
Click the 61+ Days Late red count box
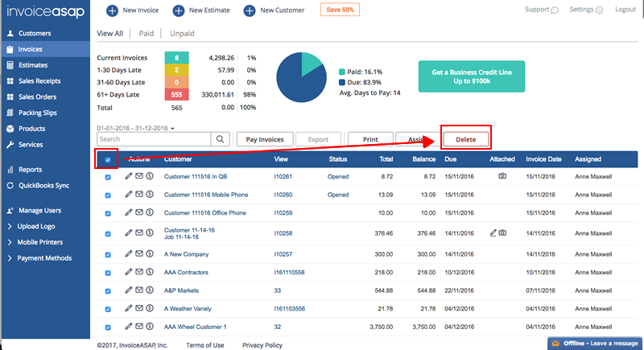tap(175, 95)
